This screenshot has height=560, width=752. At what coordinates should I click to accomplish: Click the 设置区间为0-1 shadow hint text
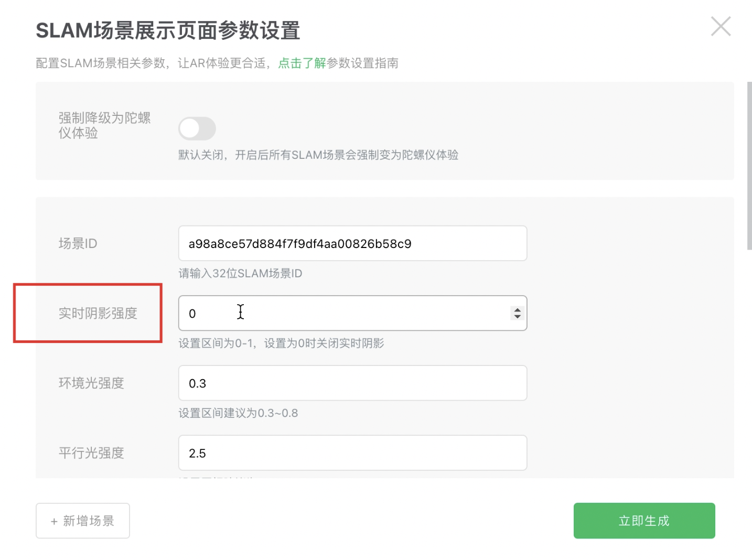tap(281, 343)
